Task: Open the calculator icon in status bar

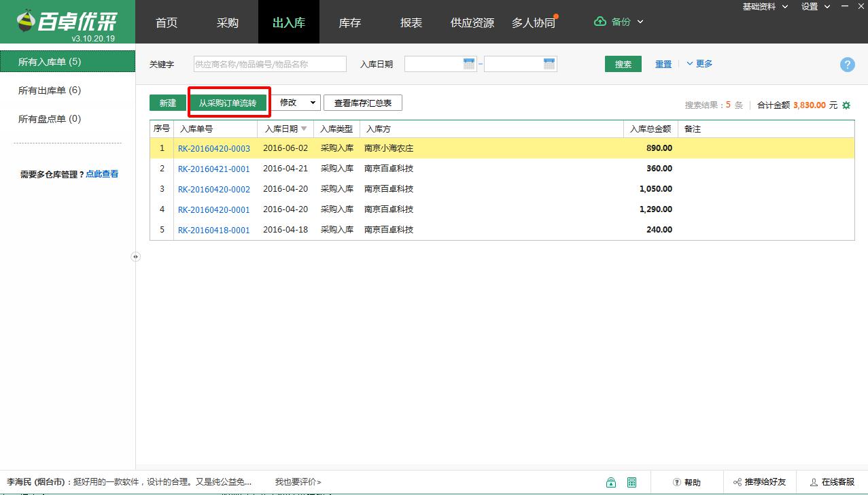Action: coord(632,482)
